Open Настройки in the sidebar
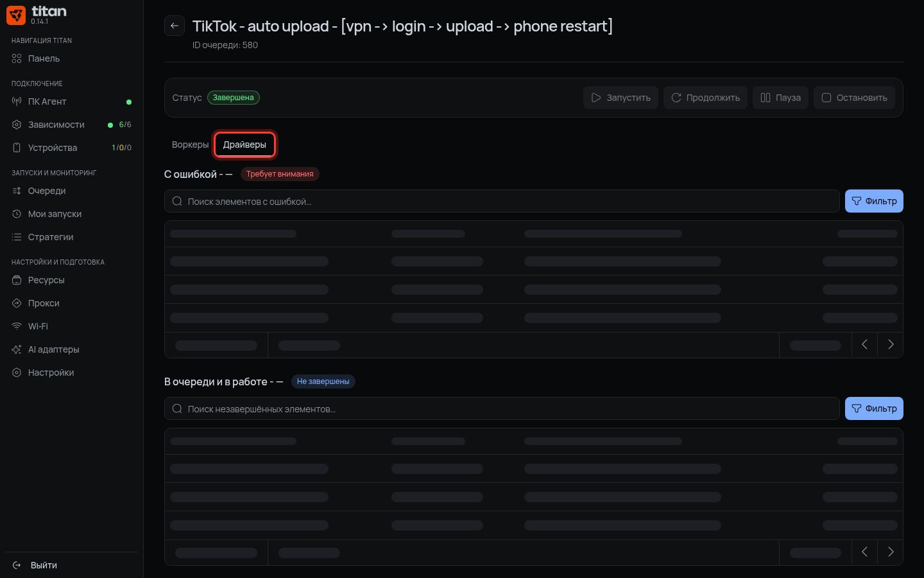The width and height of the screenshot is (924, 578). coord(71,372)
